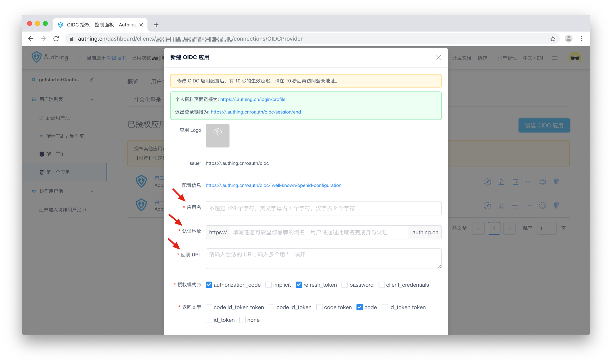The image size is (612, 364).
Task: Collapse the 用户池列表 section
Action: point(92,99)
